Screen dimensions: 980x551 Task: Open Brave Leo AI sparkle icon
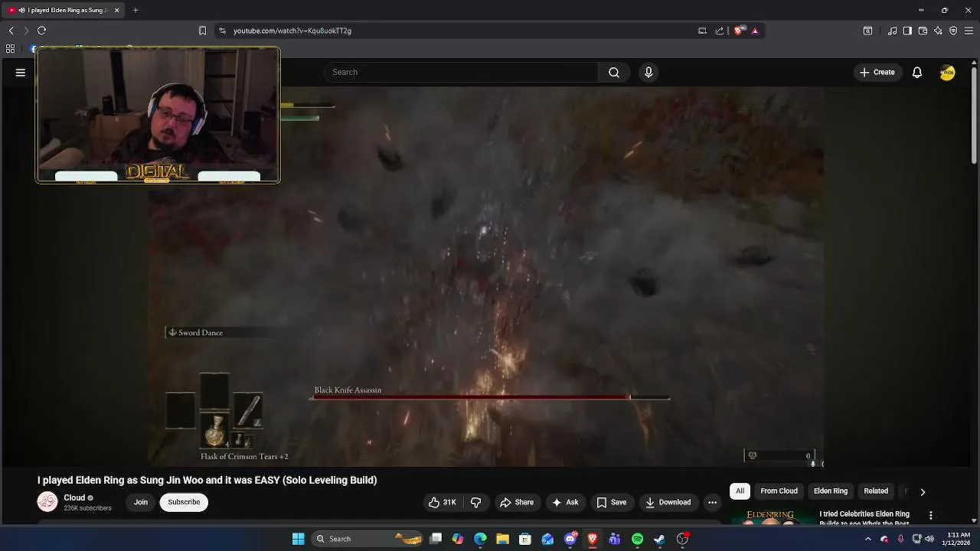[938, 31]
